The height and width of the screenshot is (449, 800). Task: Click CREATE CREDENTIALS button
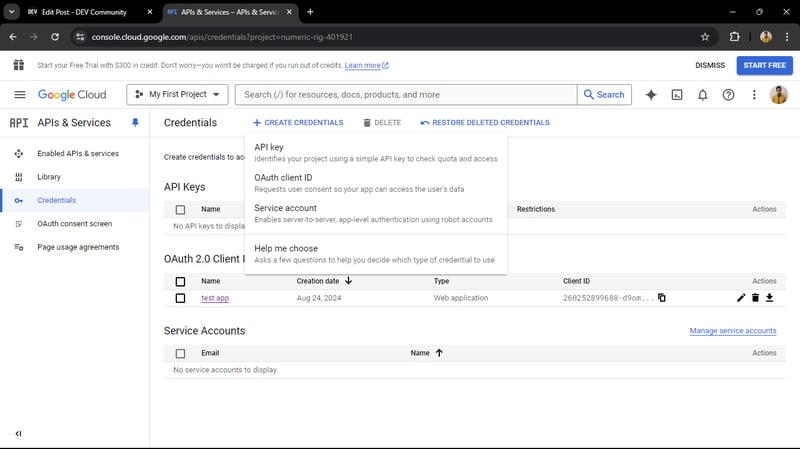pyautogui.click(x=298, y=122)
